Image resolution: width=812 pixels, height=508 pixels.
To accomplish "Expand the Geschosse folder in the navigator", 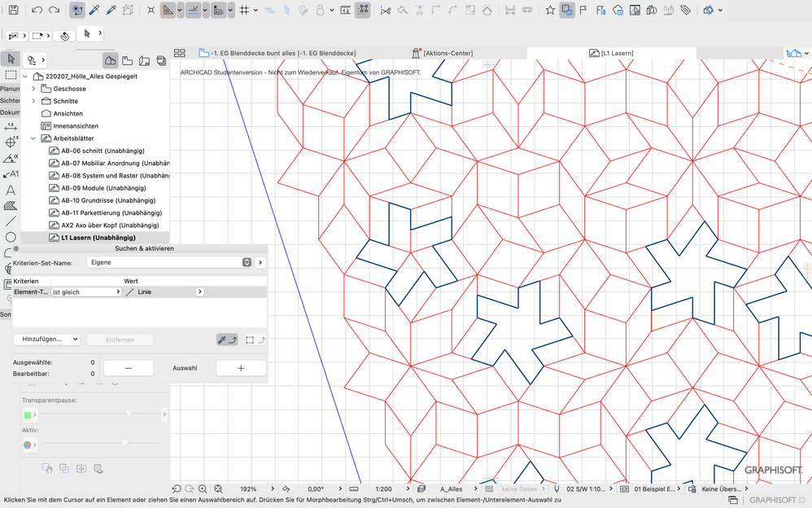I will (x=33, y=89).
